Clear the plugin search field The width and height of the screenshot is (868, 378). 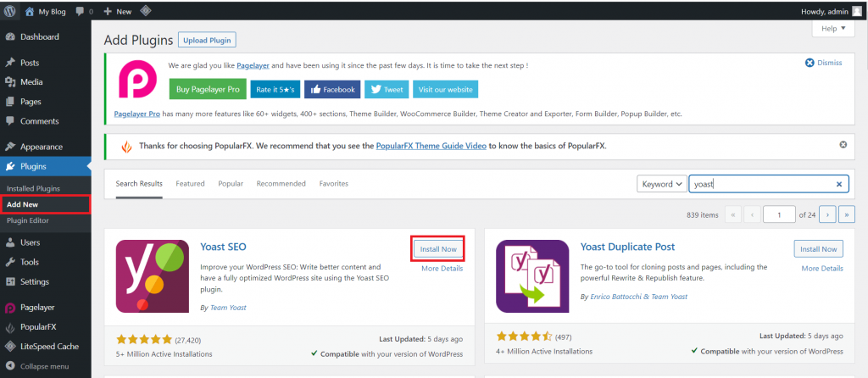[x=838, y=184]
